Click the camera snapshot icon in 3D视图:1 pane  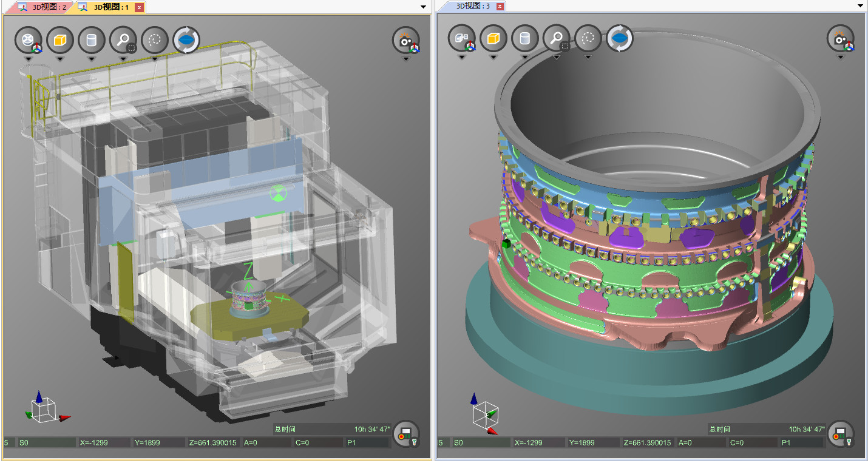point(405,40)
